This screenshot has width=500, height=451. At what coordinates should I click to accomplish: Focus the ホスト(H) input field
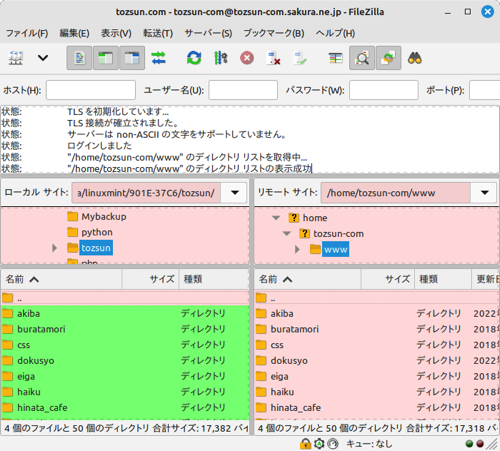point(91,90)
